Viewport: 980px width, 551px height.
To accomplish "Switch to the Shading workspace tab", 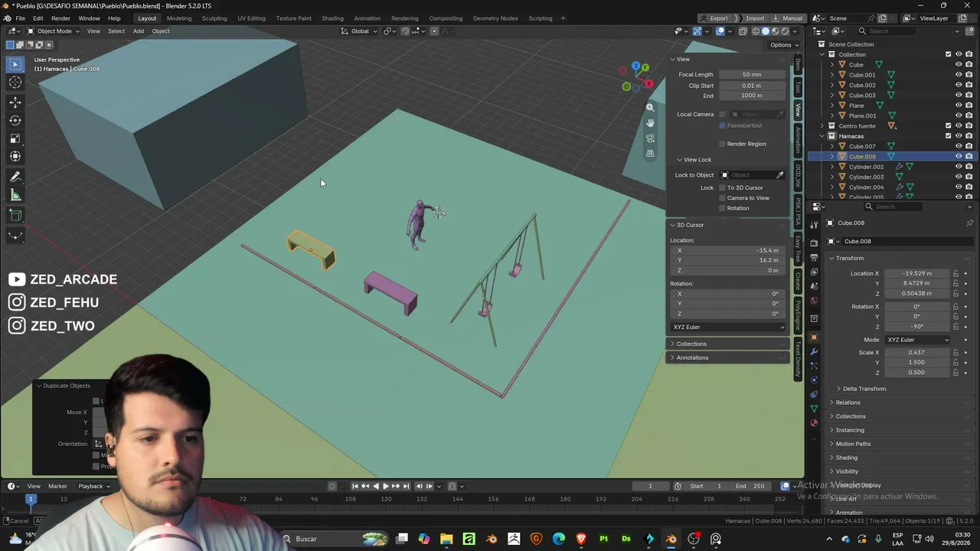I will [x=332, y=18].
